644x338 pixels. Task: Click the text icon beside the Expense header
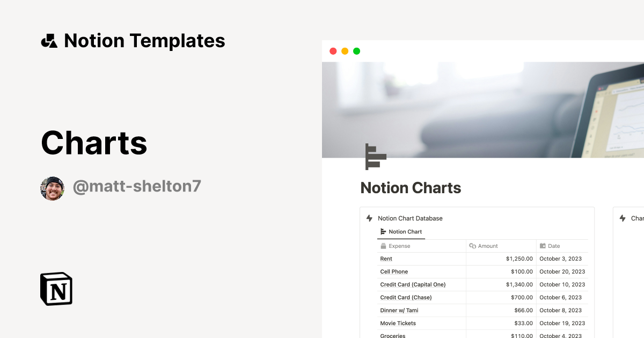click(383, 246)
